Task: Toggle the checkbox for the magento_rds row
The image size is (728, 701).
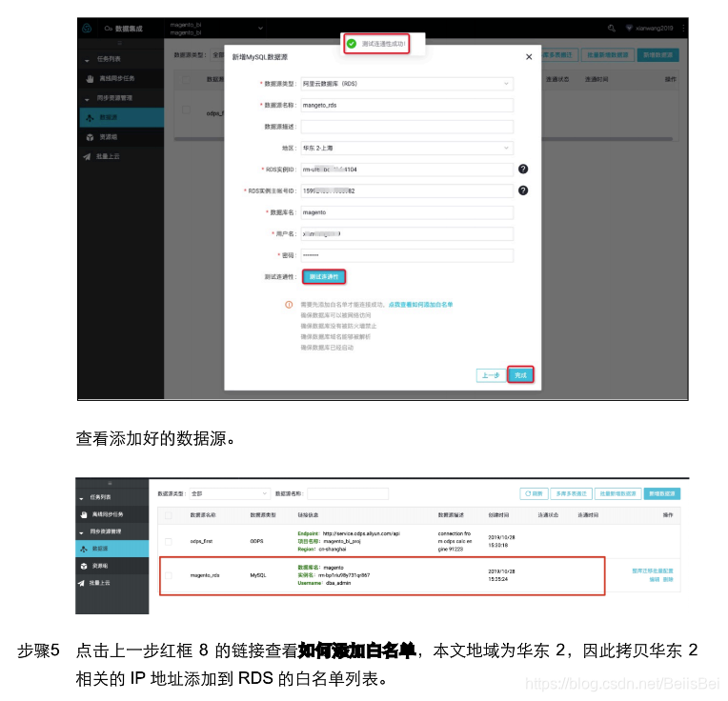Action: pos(169,575)
